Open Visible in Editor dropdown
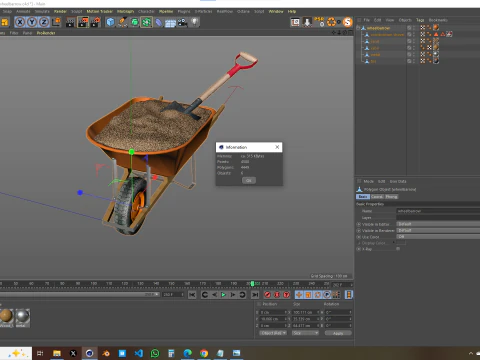This screenshot has height=360, width=480. click(x=438, y=224)
